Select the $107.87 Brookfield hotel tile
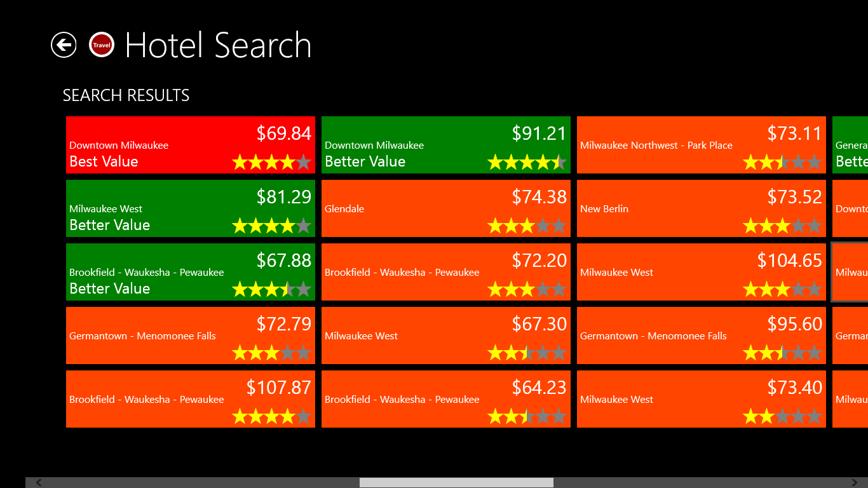This screenshot has width=868, height=488. [x=190, y=399]
